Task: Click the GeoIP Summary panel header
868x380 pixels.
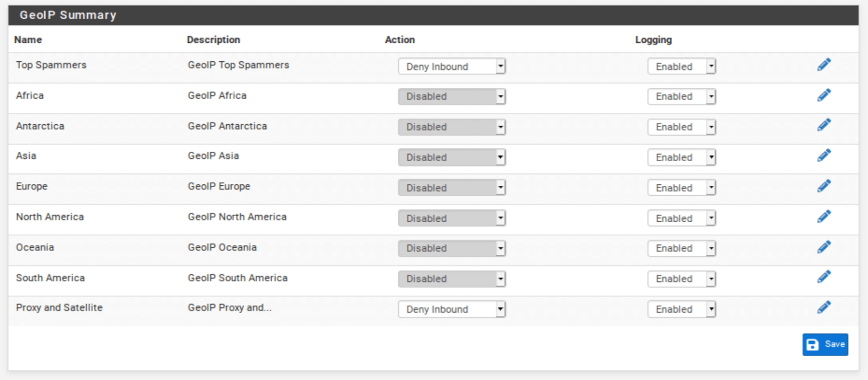Action: point(433,15)
